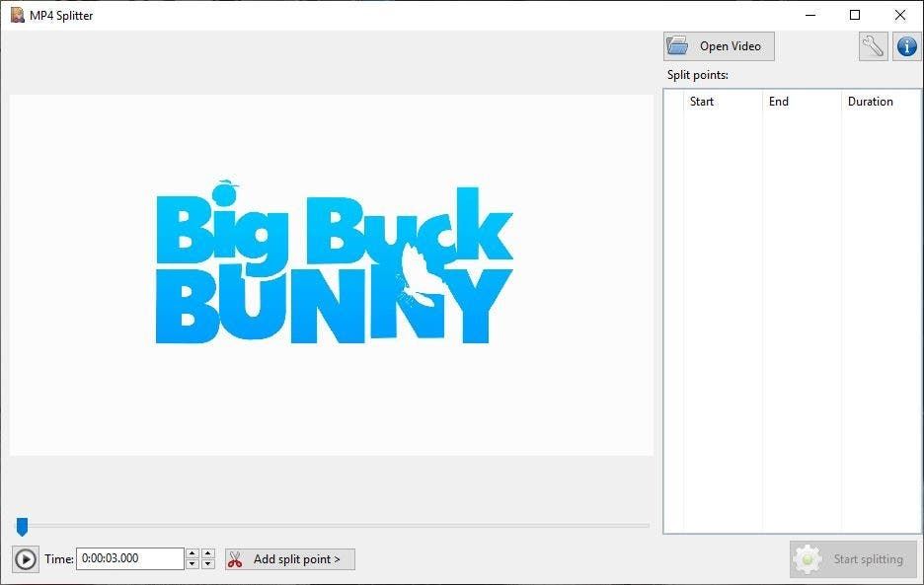
Task: Click the Duration column header
Action: tap(881, 102)
